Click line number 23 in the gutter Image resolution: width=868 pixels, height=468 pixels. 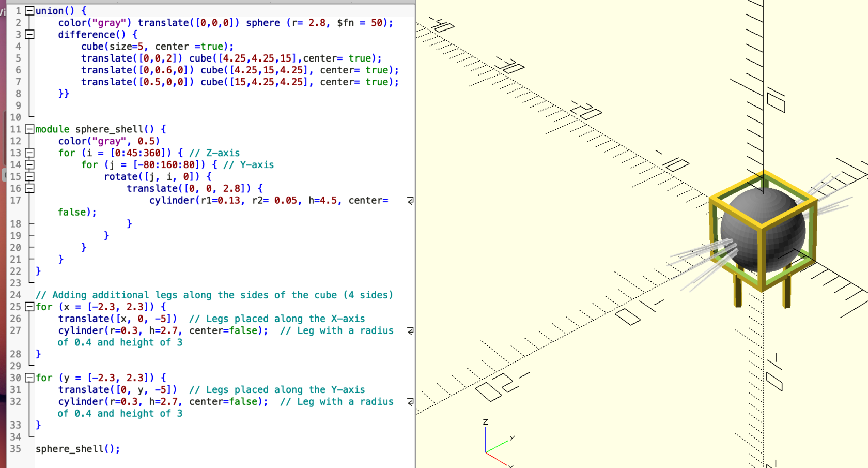point(16,283)
